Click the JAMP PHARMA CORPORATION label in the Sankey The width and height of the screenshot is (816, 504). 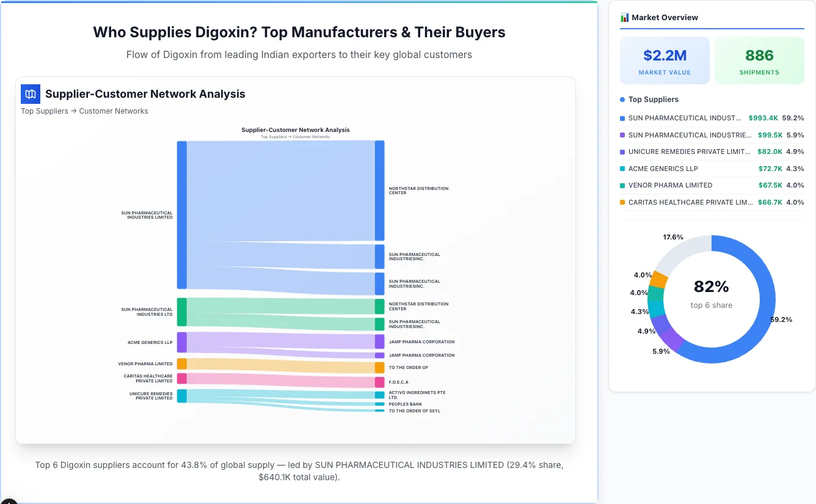tap(421, 342)
